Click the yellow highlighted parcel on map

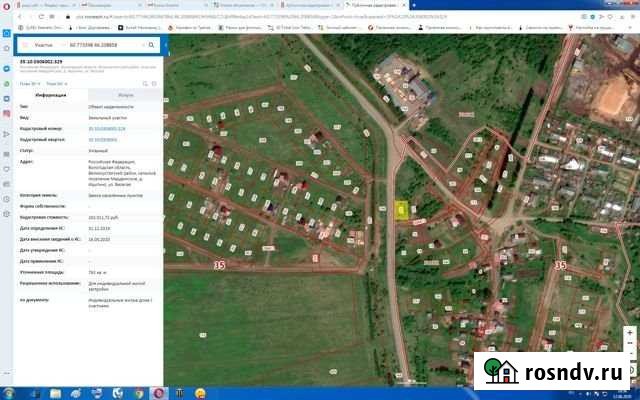(x=401, y=210)
